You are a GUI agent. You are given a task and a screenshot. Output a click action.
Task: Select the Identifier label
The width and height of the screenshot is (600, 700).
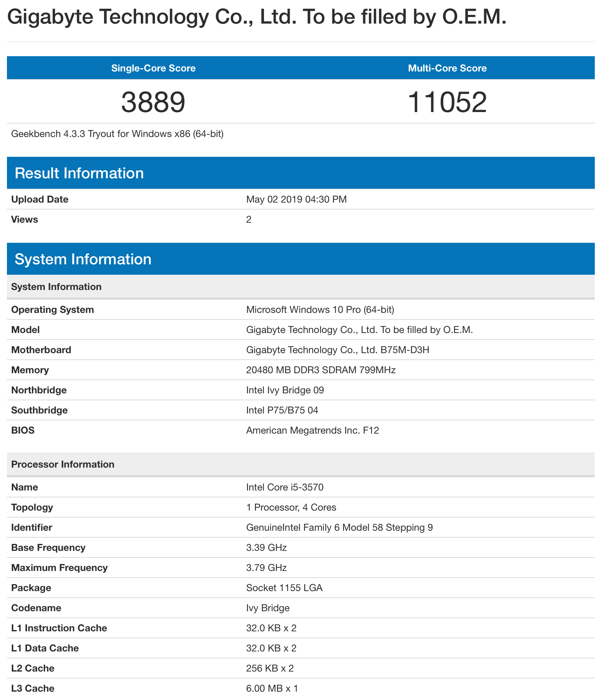(32, 528)
